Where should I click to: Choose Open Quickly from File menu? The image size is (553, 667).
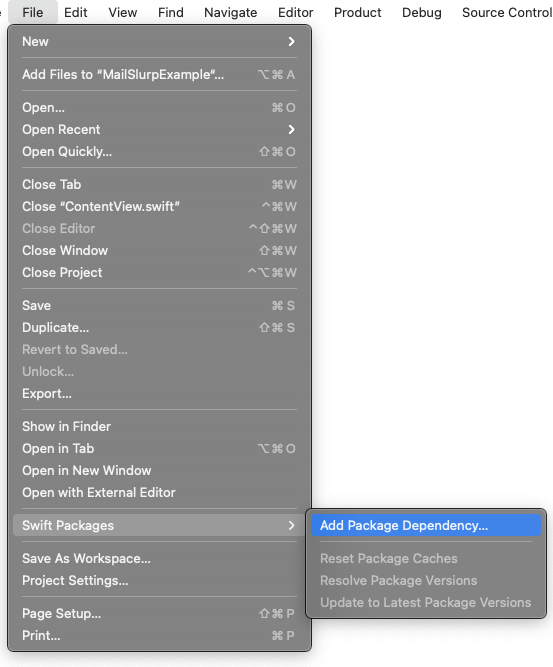pos(159,151)
